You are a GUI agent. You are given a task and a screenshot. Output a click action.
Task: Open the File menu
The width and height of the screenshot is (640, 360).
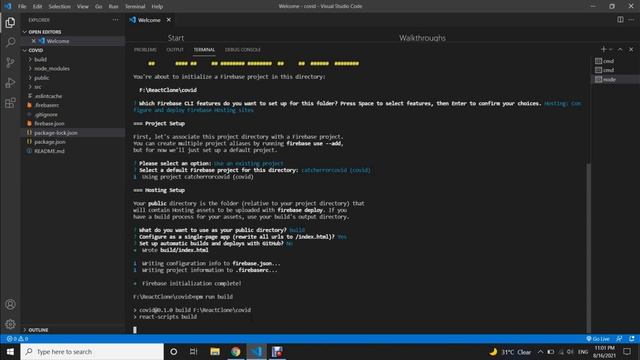coord(22,7)
